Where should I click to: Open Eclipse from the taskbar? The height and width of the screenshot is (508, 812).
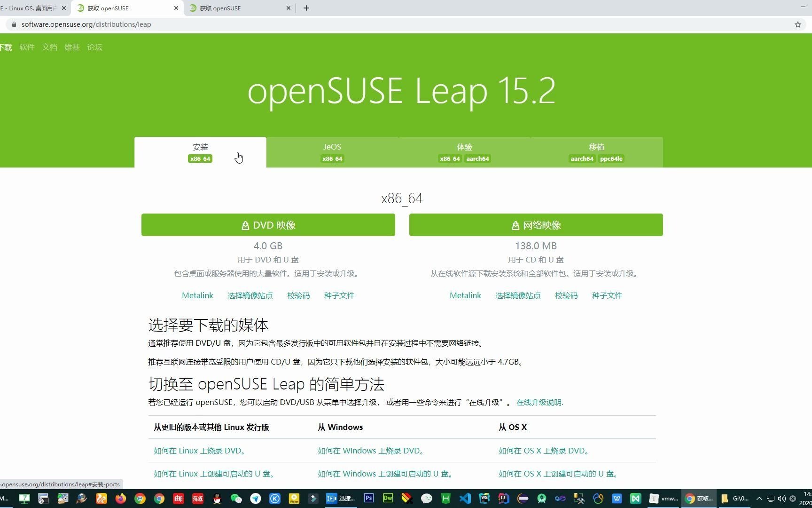coord(523,499)
